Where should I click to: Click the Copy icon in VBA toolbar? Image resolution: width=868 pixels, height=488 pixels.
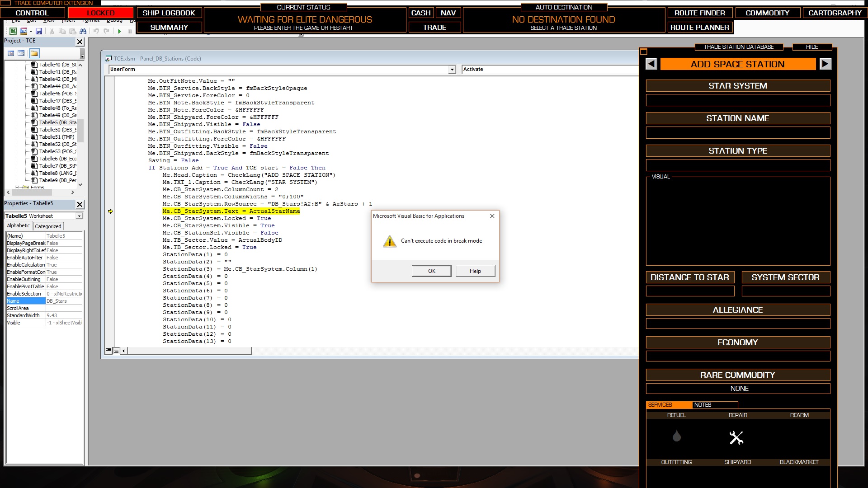62,31
